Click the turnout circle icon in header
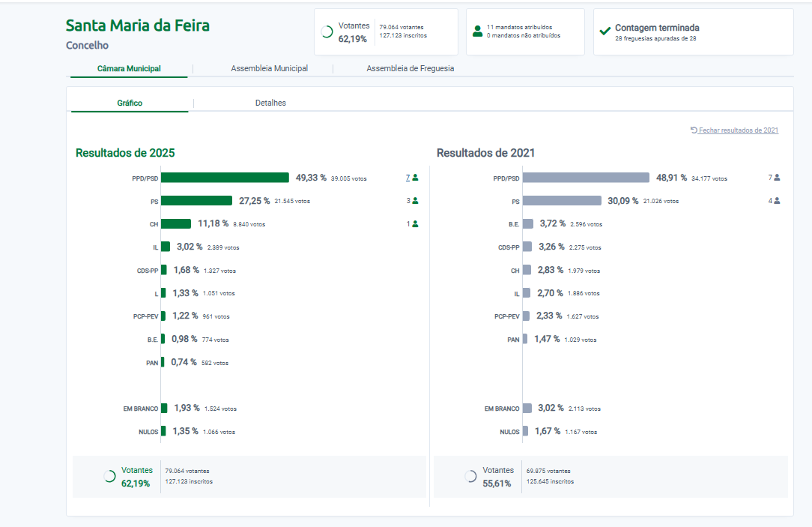This screenshot has height=527, width=812. (327, 32)
